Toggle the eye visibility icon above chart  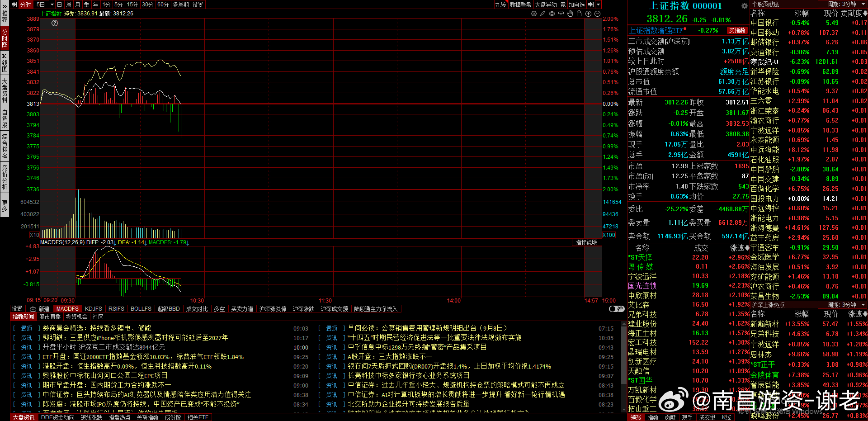(x=552, y=14)
